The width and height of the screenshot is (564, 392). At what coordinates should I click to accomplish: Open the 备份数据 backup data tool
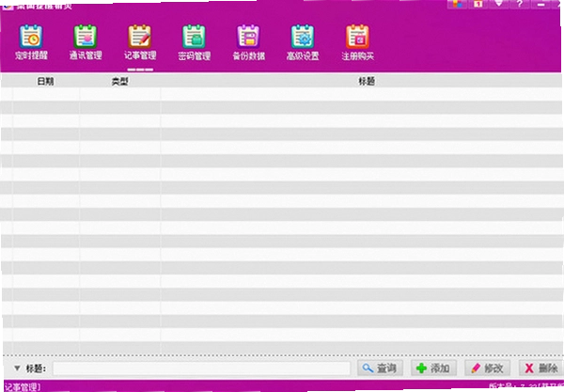click(x=248, y=42)
